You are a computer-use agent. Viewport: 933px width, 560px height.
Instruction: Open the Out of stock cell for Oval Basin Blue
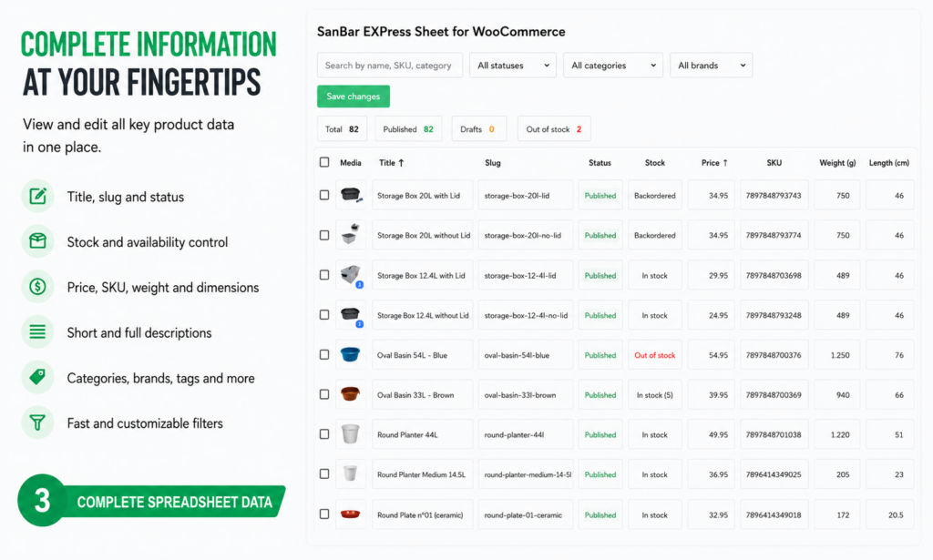654,355
